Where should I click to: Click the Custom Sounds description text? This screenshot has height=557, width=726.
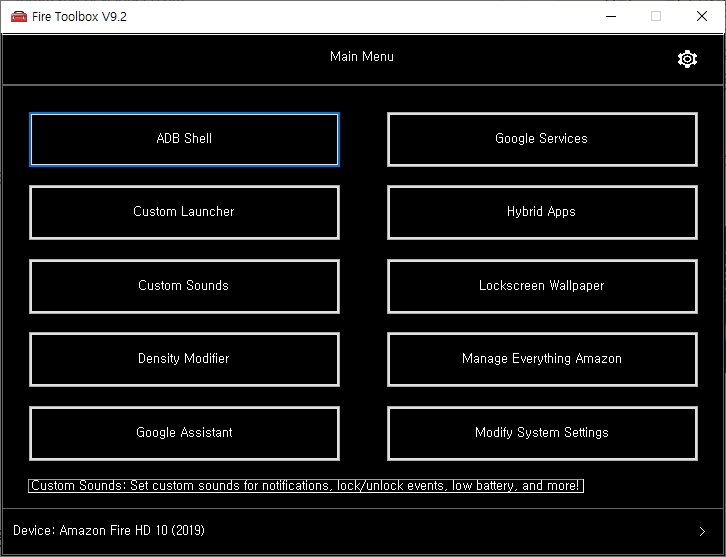coord(306,486)
